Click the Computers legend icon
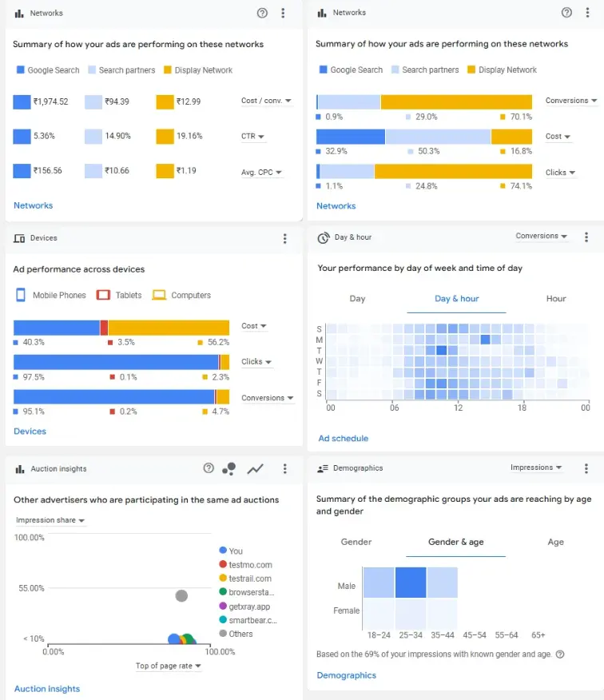 click(159, 295)
